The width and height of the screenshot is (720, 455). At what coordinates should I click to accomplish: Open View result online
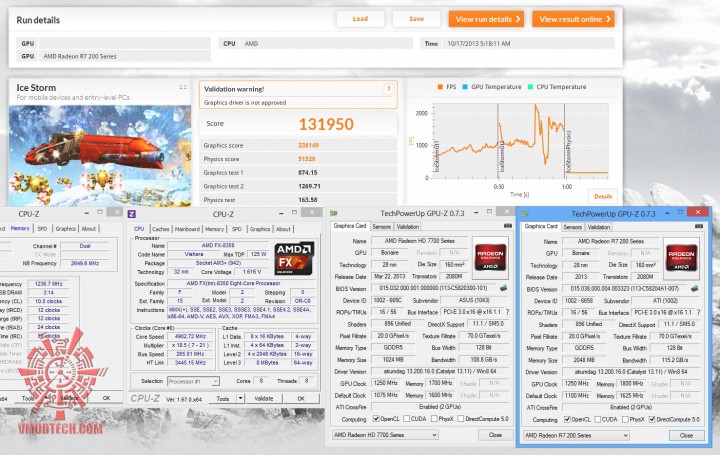click(574, 19)
